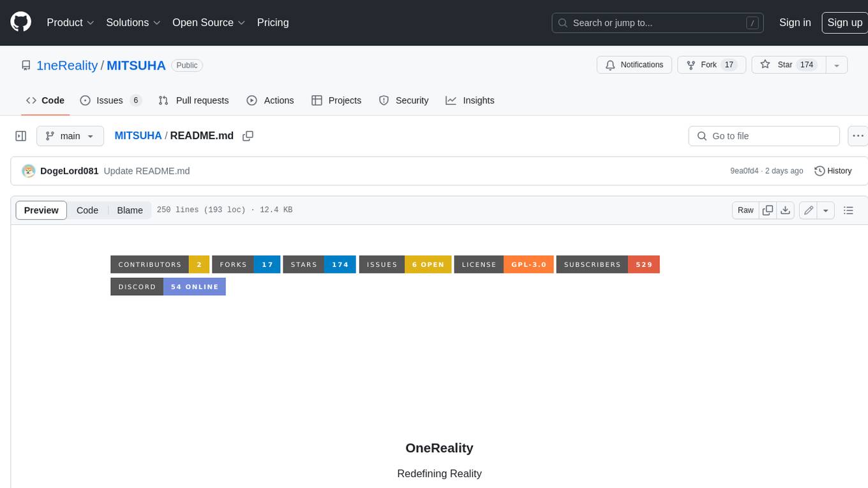
Task: Open commit 9ea0fd4
Action: coord(744,171)
